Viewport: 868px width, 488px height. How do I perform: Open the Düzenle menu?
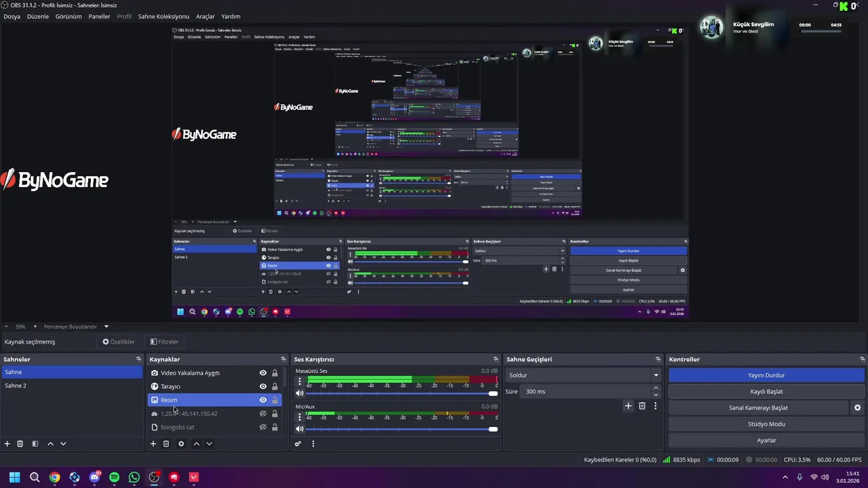pos(38,16)
